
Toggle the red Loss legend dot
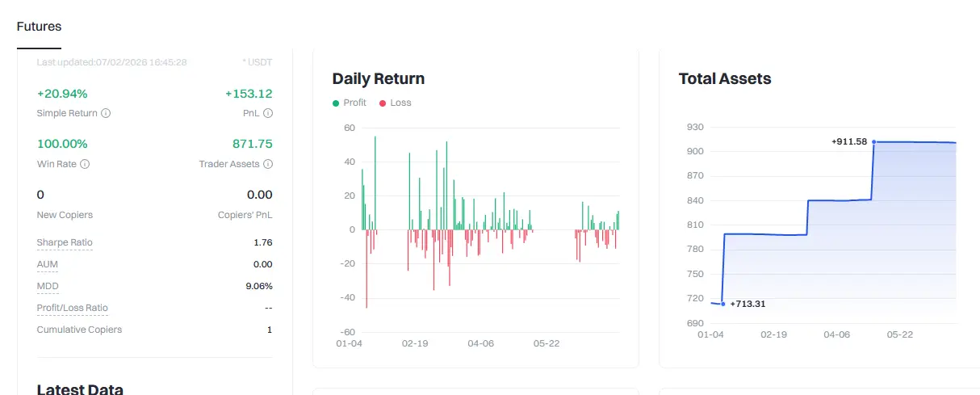coord(383,103)
